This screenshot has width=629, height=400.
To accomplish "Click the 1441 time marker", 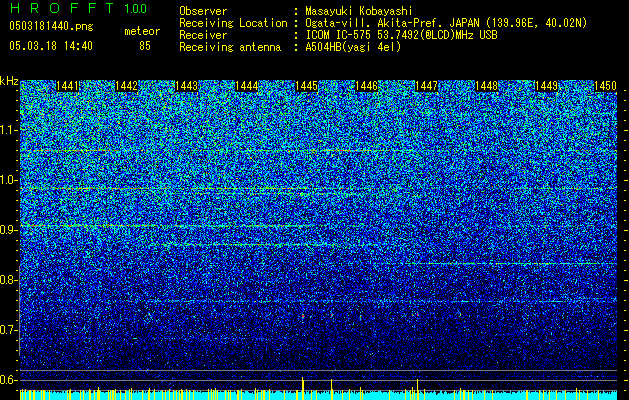I will click(67, 86).
